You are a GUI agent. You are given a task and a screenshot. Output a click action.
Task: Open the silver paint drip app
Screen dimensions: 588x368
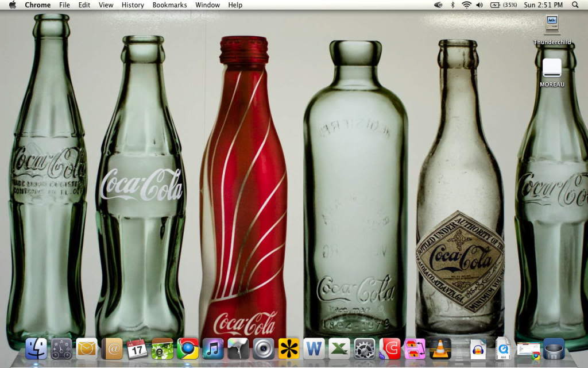coord(238,349)
